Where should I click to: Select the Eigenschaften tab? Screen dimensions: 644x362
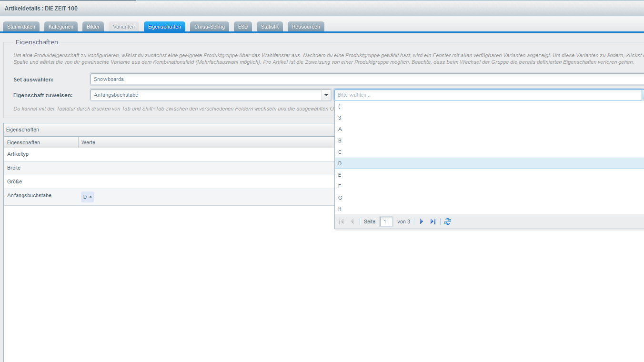[164, 27]
